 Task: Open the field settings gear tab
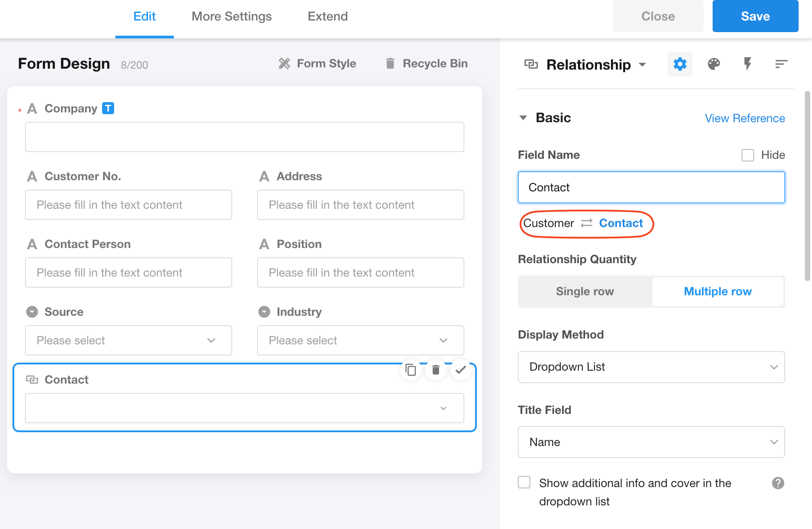click(680, 64)
